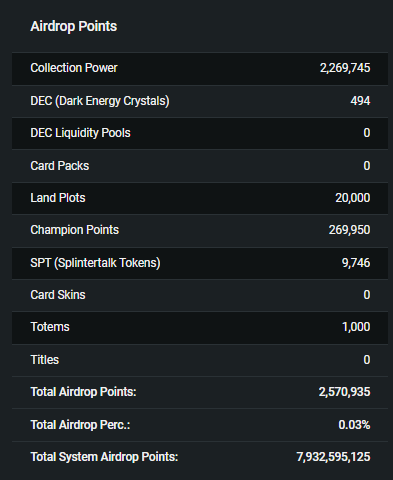Select the DEC (Dark Energy Crystals) label
The image size is (393, 480).
coord(100,101)
